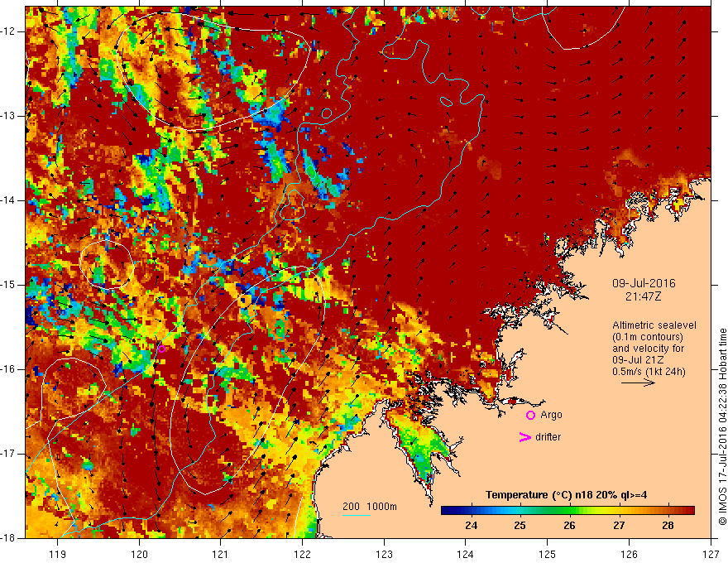Click latitude axis label -14
The width and height of the screenshot is (728, 563).
coord(8,200)
